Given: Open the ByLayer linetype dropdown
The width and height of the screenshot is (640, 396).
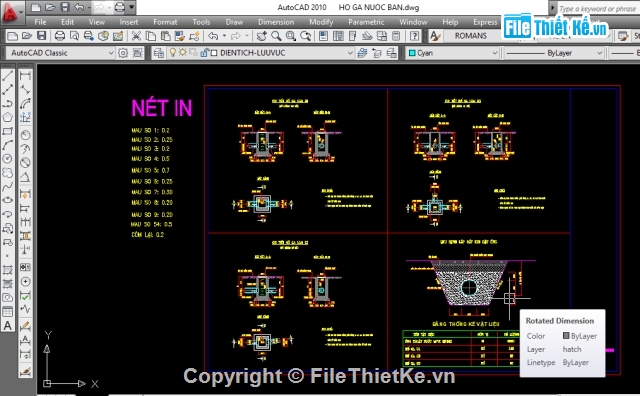Looking at the screenshot, I should (554, 53).
